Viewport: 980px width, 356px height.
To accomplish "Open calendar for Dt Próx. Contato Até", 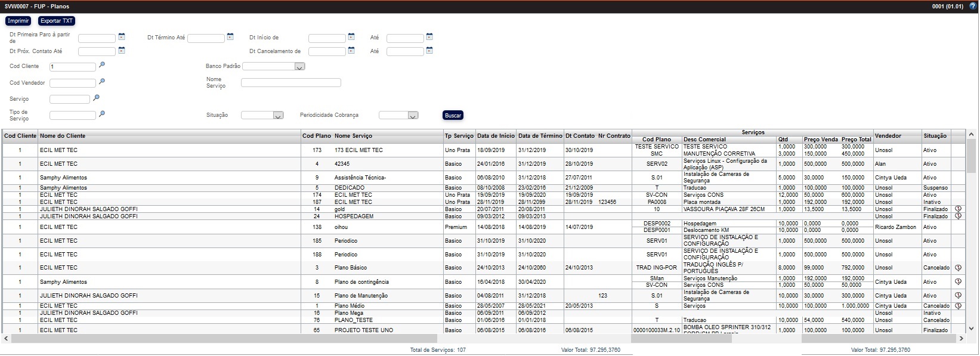I will point(122,51).
